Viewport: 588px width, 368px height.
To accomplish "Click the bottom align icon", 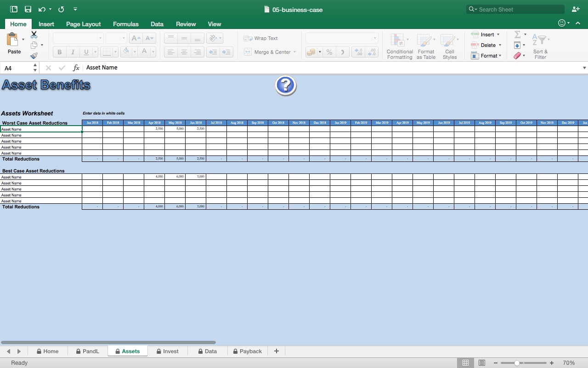I will [x=197, y=38].
